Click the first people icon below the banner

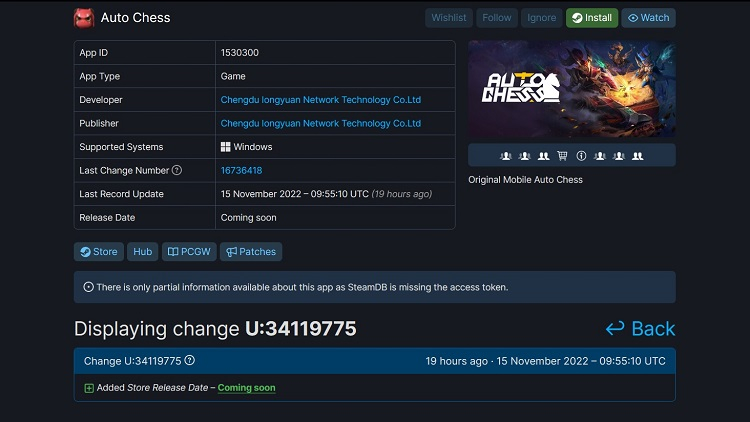coord(506,155)
